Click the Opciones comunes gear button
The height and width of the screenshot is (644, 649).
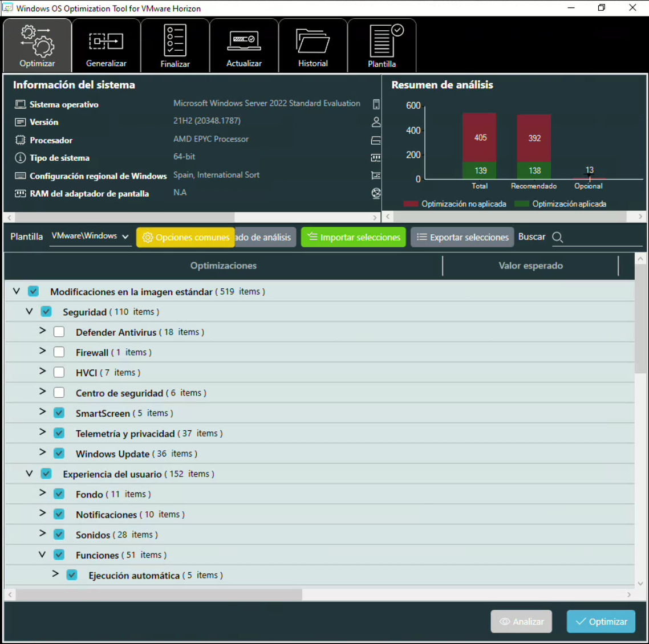tap(185, 237)
